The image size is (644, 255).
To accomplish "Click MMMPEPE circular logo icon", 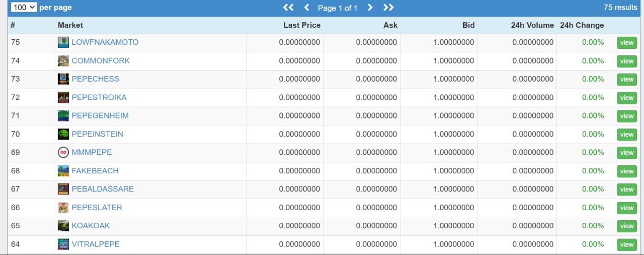I will (63, 153).
